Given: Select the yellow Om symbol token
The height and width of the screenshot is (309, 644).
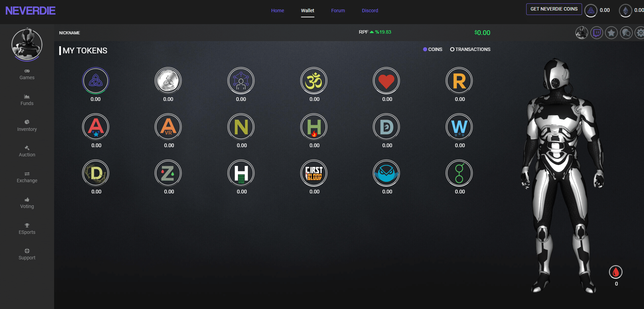Looking at the screenshot, I should 314,81.
